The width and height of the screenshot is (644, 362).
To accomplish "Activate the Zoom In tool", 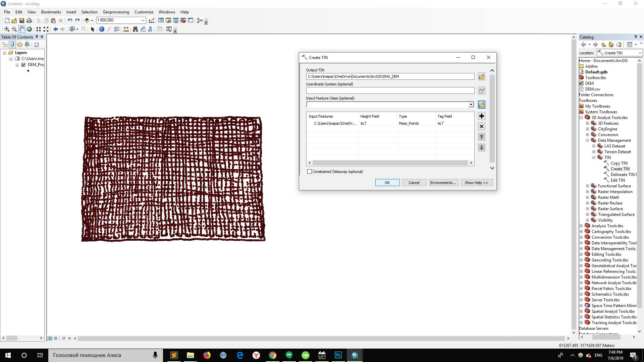I will point(7,29).
